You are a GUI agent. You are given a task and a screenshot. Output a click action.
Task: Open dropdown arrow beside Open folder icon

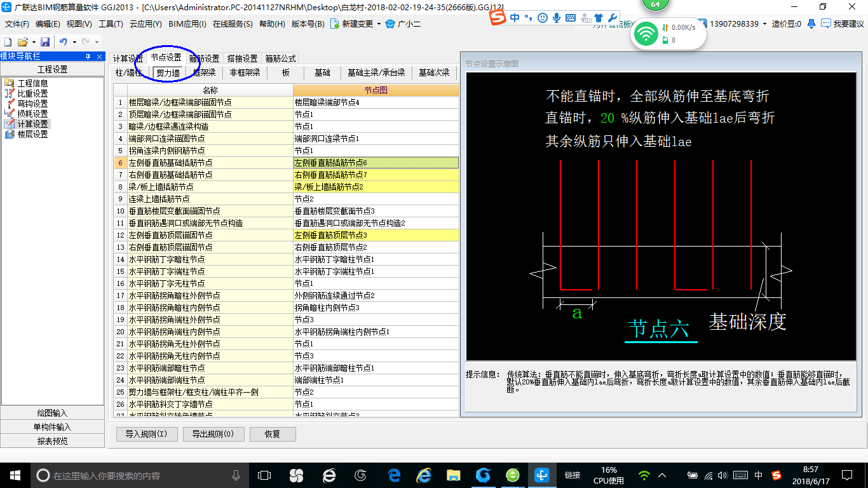(33, 42)
